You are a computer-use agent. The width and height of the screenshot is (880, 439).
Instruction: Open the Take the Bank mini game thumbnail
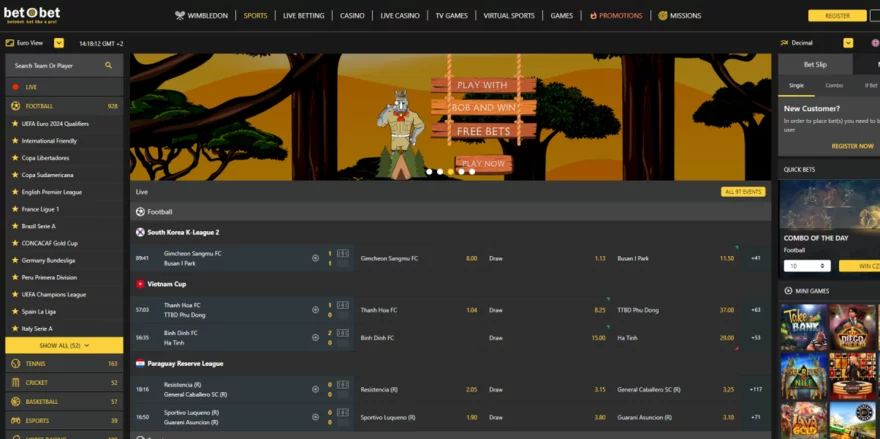(802, 326)
